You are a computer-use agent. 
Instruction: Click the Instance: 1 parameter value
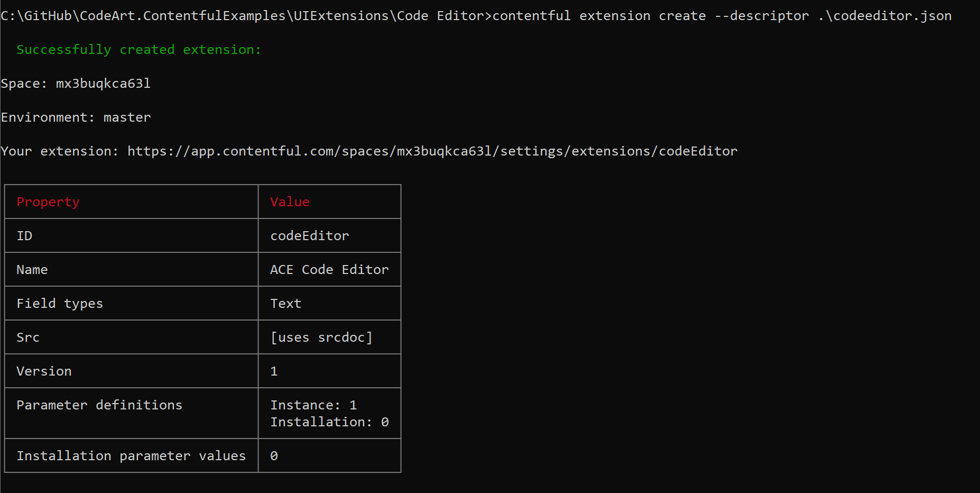(314, 405)
